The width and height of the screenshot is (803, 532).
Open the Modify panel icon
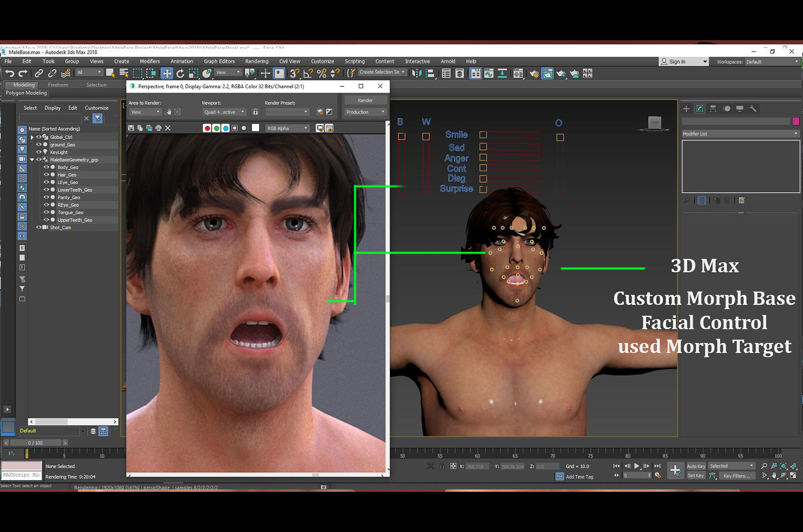coord(700,108)
